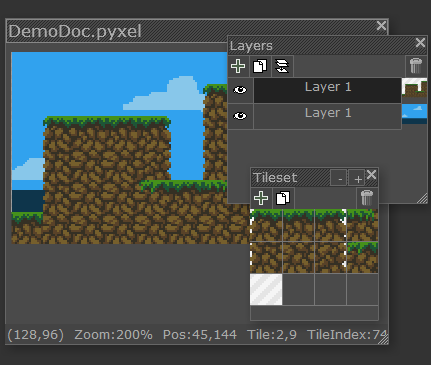Screen dimensions: 431x365
Task: Select the top Layer 1 row
Action: [327, 90]
